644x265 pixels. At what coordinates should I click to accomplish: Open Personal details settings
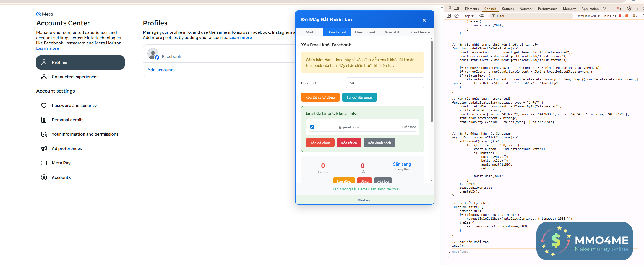point(80,120)
